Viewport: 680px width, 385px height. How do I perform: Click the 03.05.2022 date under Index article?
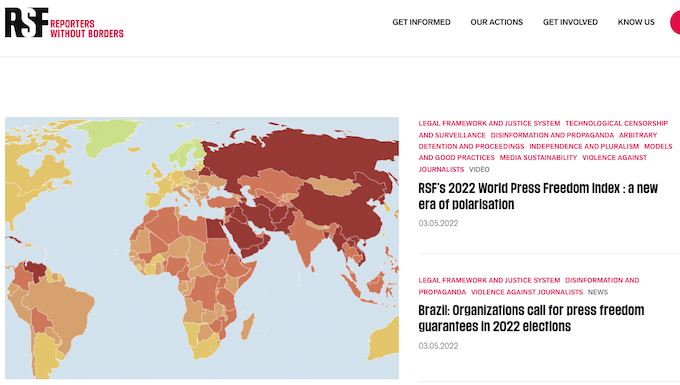point(438,223)
